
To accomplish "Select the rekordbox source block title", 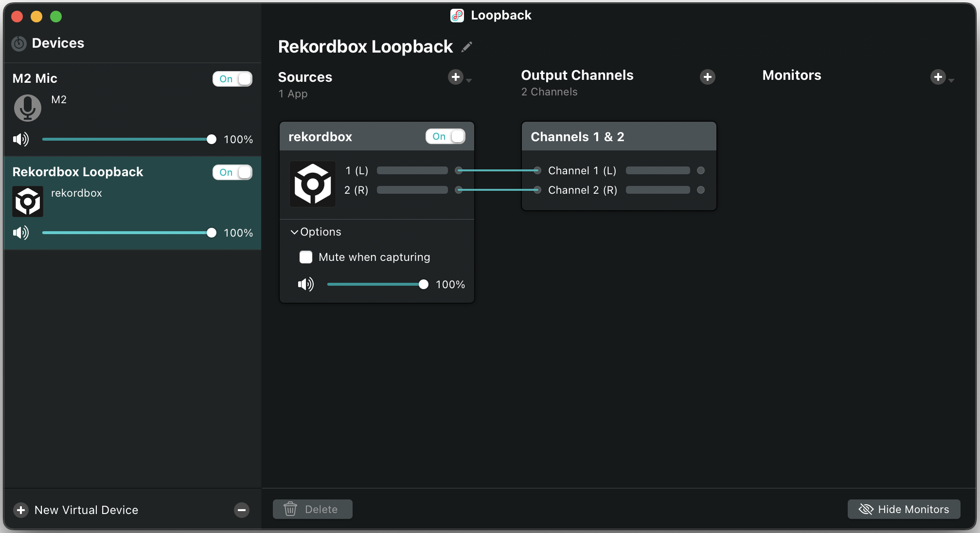I will coord(320,137).
